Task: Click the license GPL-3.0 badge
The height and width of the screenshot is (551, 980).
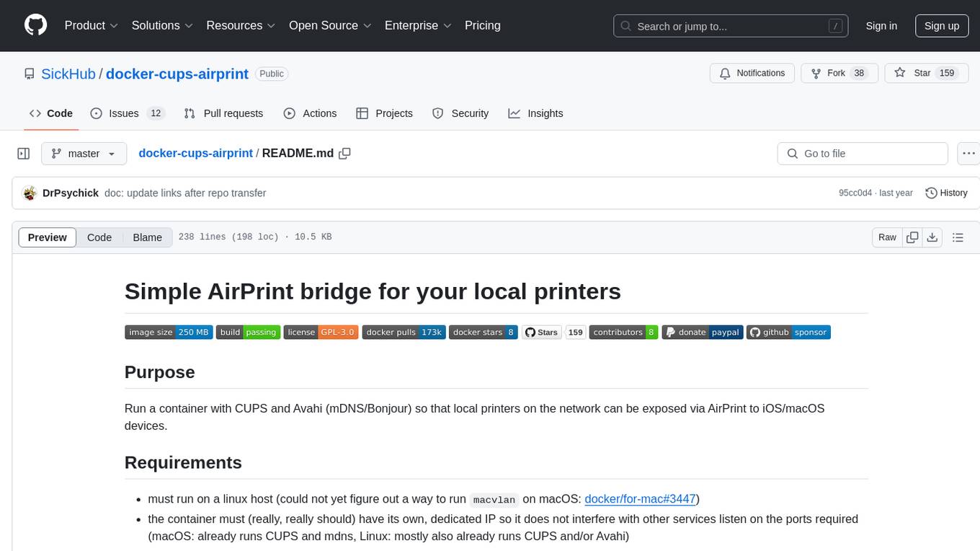Action: point(321,332)
